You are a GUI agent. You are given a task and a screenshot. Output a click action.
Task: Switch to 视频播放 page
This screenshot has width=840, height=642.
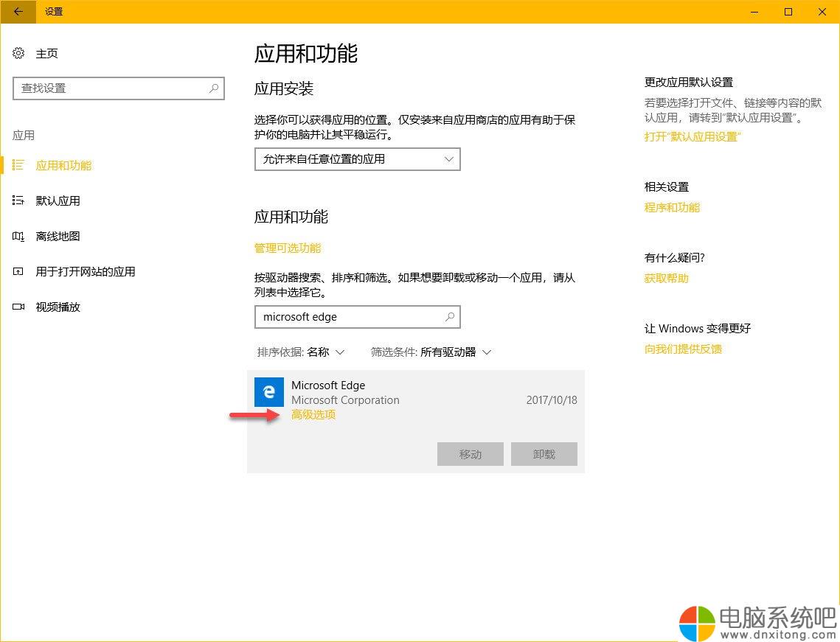point(58,307)
